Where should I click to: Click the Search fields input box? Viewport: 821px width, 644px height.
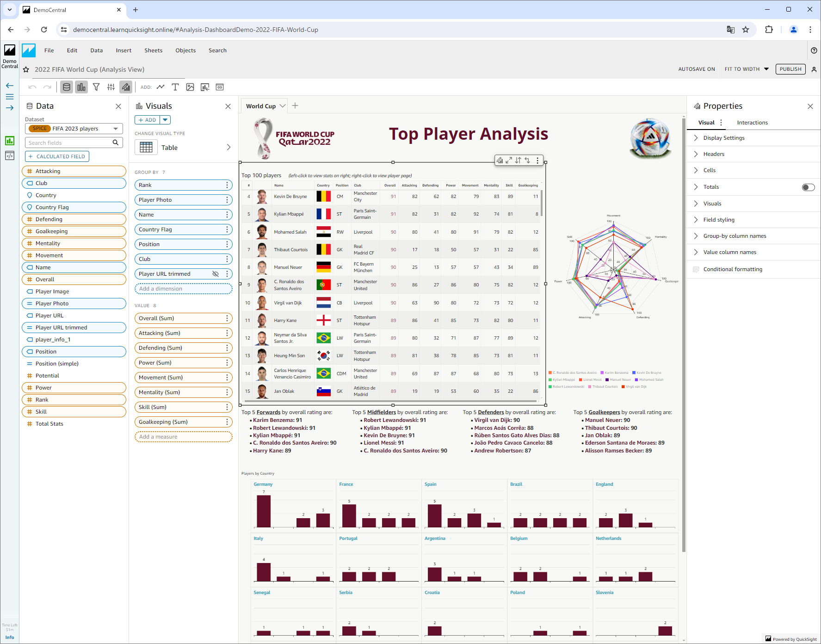click(x=74, y=142)
